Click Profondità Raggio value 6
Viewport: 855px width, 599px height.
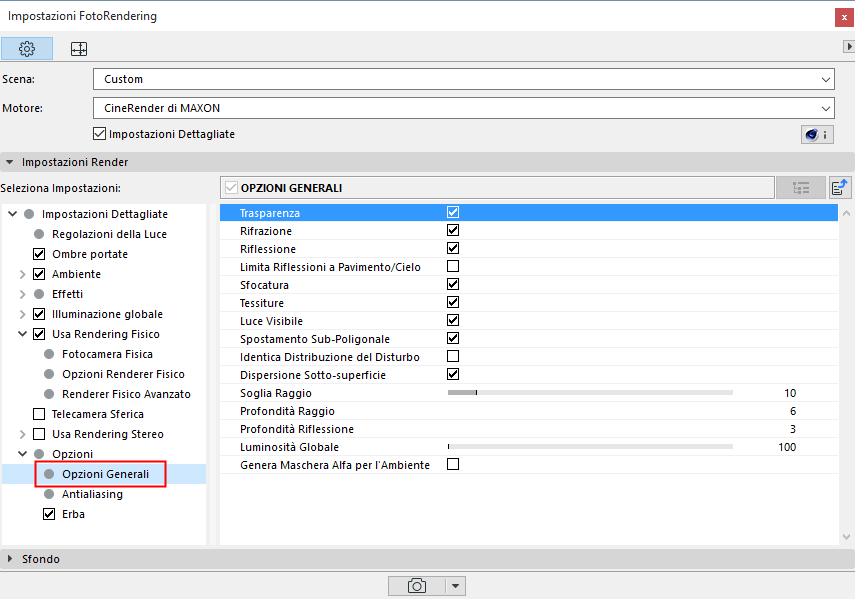[792, 411]
